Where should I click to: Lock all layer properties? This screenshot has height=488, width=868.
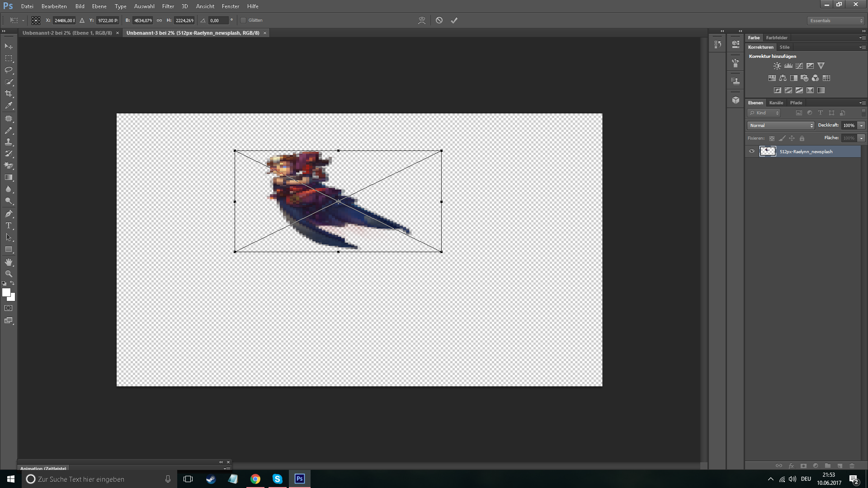[x=802, y=138]
